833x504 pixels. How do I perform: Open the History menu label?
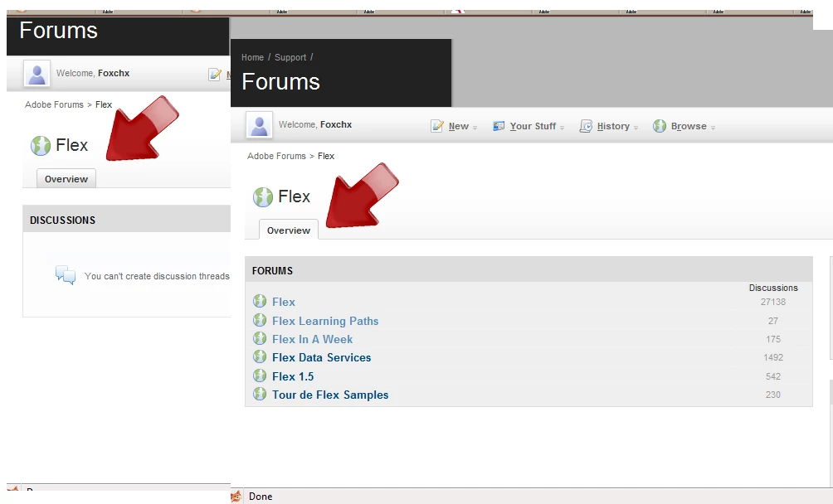(613, 126)
